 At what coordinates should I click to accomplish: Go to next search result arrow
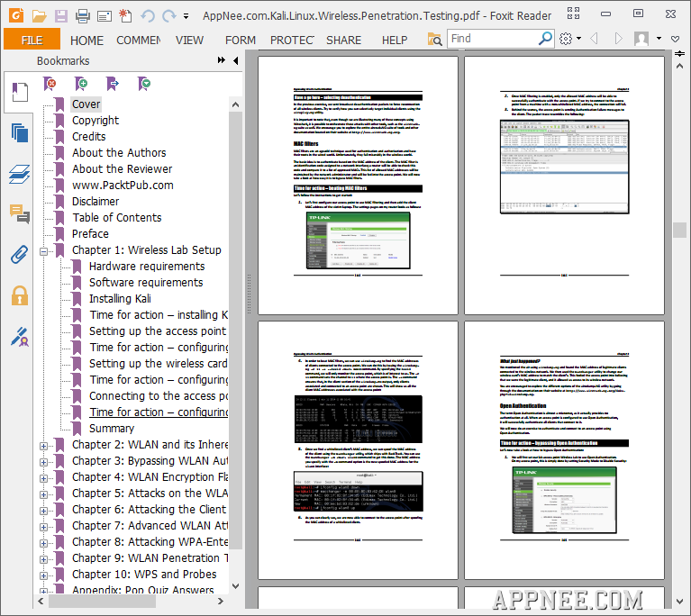[x=619, y=39]
